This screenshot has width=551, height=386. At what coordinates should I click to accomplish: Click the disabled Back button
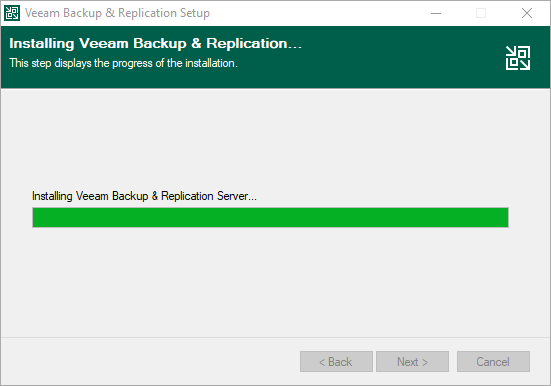336,361
